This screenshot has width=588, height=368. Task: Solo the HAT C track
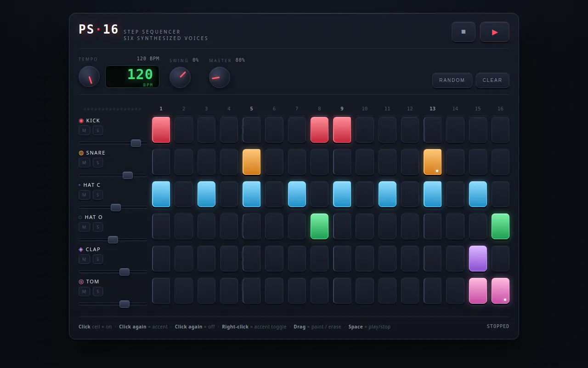point(98,195)
